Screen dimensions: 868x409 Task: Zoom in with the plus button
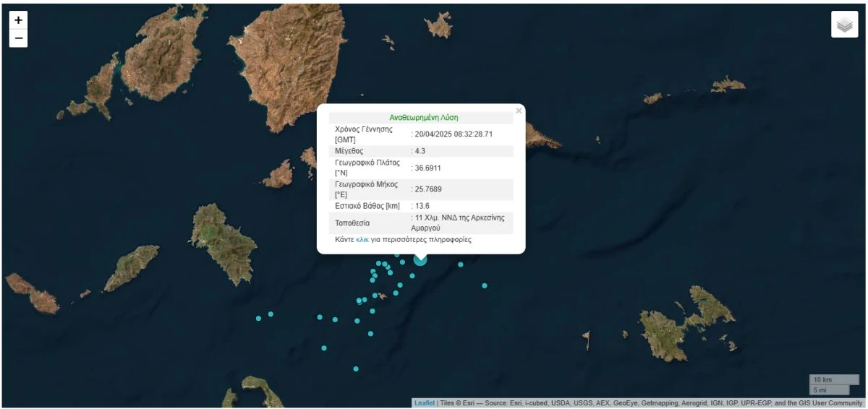18,20
